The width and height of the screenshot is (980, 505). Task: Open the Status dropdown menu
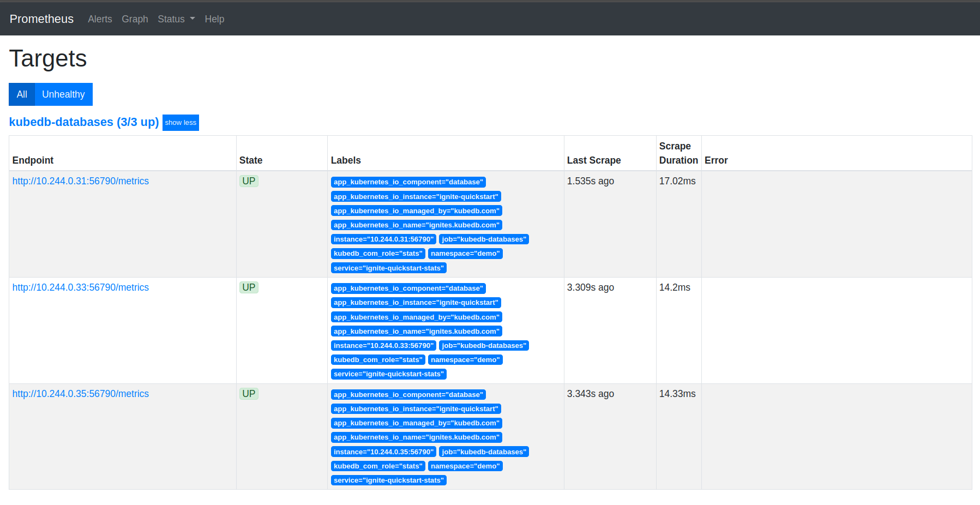[176, 19]
